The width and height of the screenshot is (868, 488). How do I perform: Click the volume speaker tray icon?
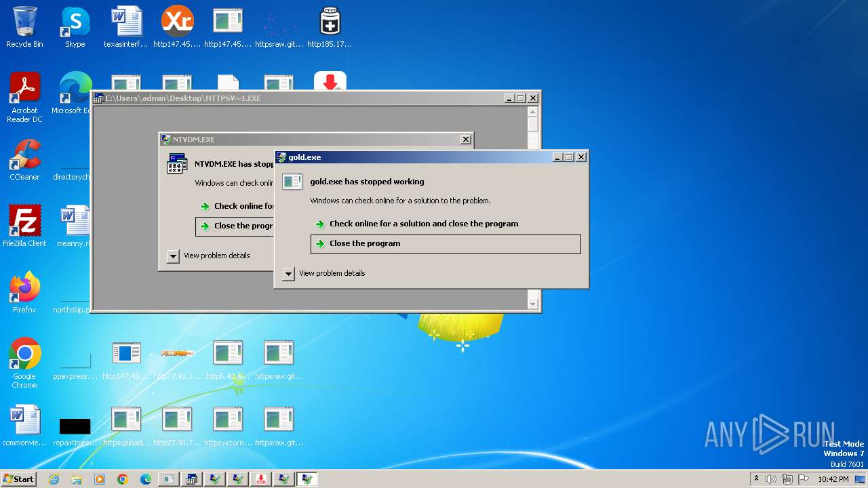771,479
